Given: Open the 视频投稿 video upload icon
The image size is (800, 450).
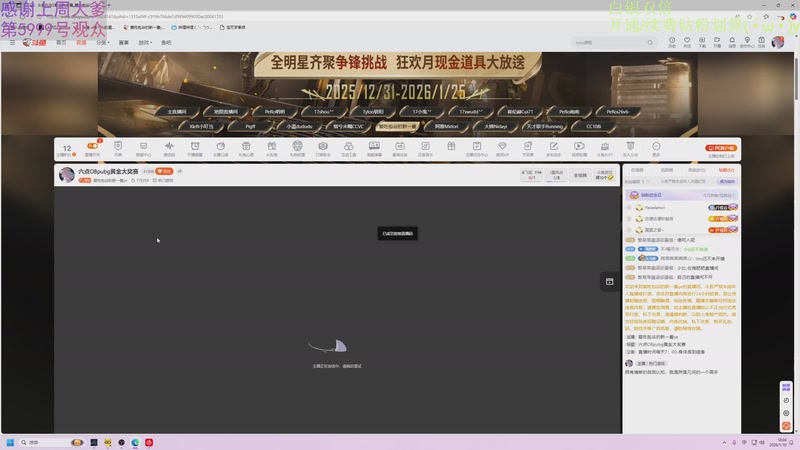Looking at the screenshot, I should click(579, 149).
